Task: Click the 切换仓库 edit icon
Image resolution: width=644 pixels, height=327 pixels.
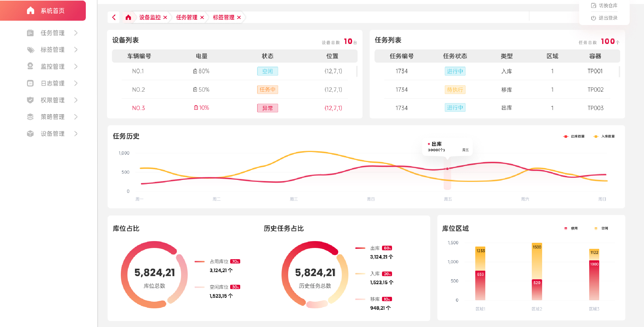Action: [593, 5]
